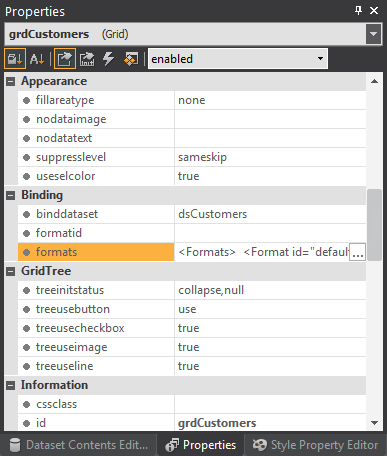Open the formats ellipsis editor button
This screenshot has height=456, width=387.
pos(357,252)
